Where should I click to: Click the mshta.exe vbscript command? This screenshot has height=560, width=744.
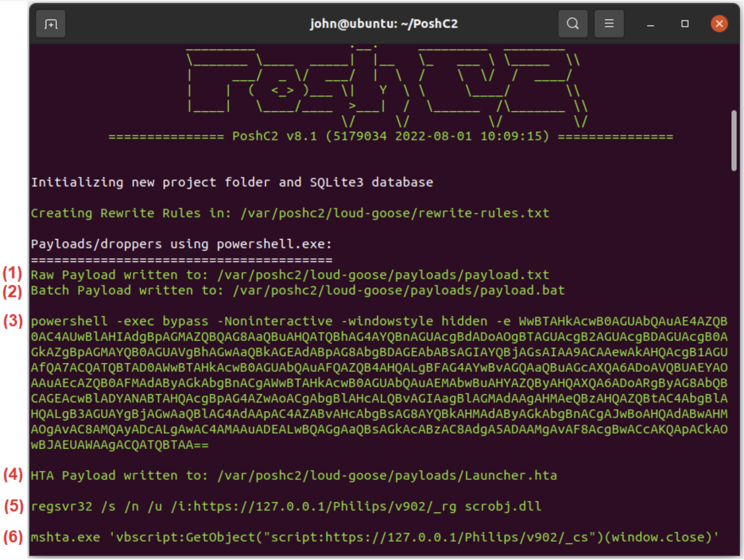[x=375, y=537]
